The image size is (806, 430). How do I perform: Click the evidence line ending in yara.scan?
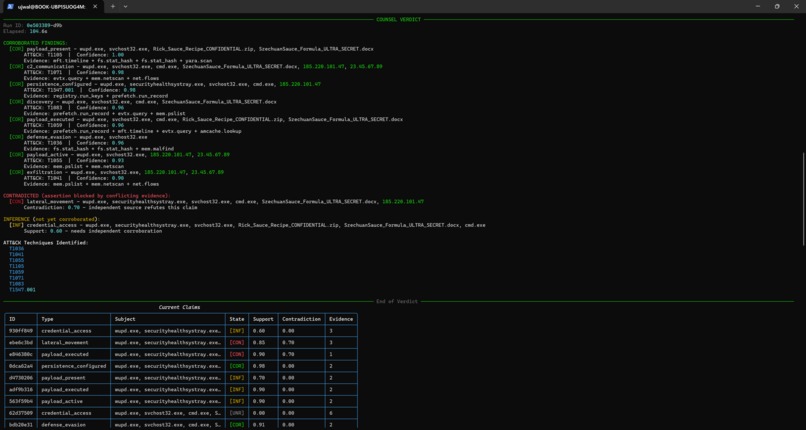117,61
